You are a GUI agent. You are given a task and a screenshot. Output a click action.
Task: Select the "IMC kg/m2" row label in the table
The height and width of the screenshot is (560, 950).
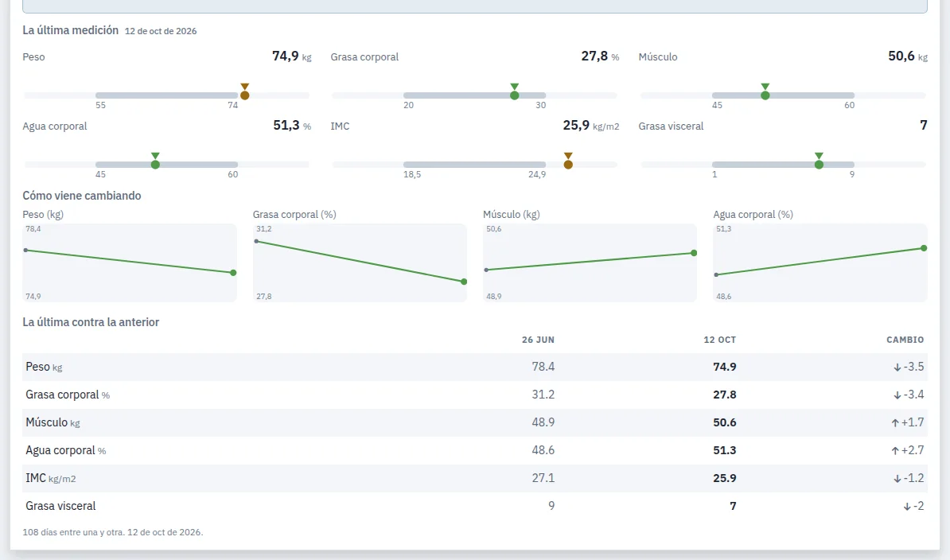click(x=51, y=478)
